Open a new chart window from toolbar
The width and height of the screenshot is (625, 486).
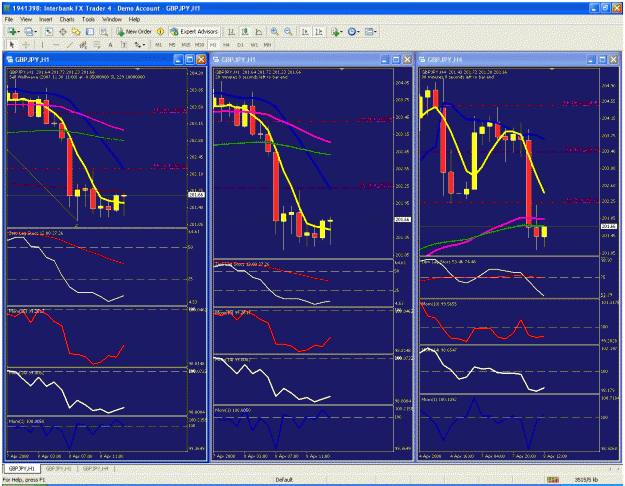(x=12, y=31)
